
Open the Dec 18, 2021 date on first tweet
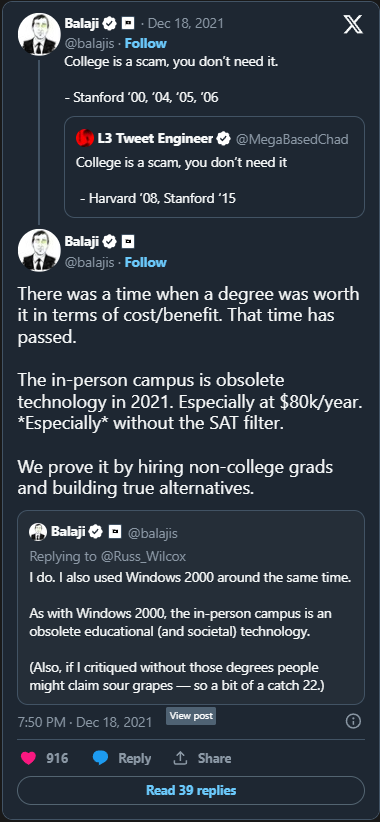point(186,24)
